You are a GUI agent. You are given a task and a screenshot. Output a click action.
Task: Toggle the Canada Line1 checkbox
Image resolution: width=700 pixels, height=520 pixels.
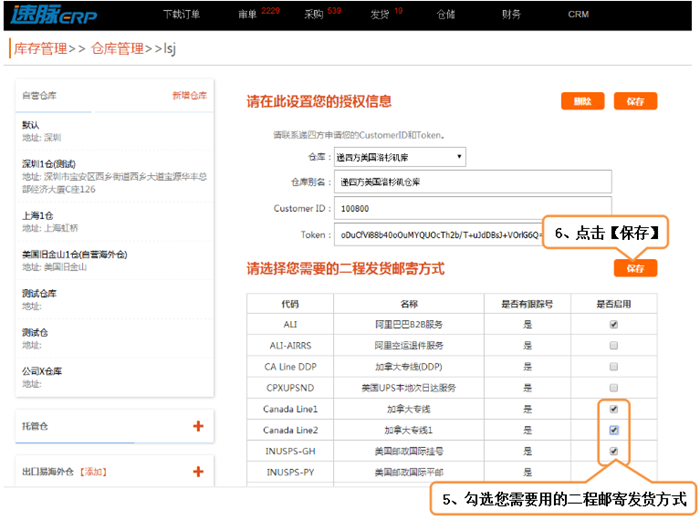(613, 409)
